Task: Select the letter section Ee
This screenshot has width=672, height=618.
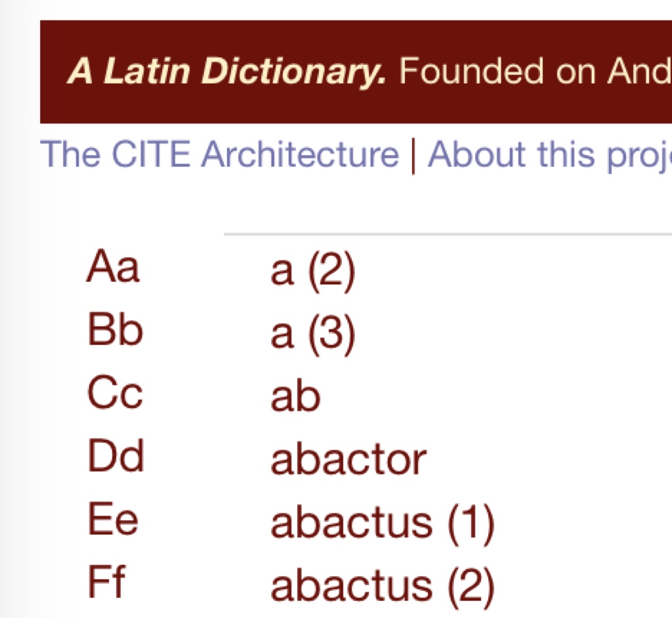Action: [x=112, y=520]
